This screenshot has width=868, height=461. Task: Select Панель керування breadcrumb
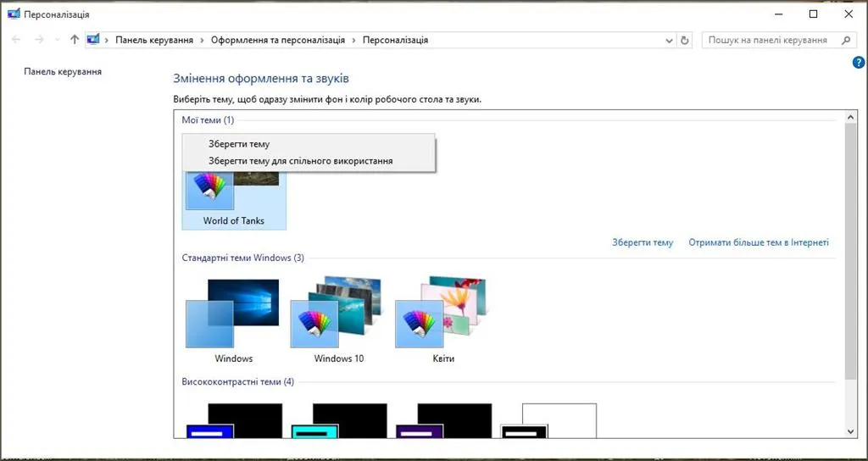point(154,40)
